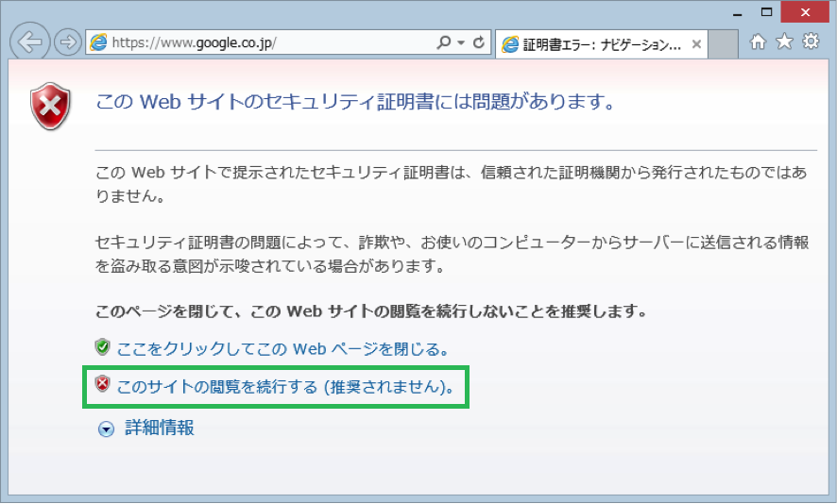The height and width of the screenshot is (504, 837).
Task: Click the Internet Explorer icon in address bar
Action: (98, 42)
